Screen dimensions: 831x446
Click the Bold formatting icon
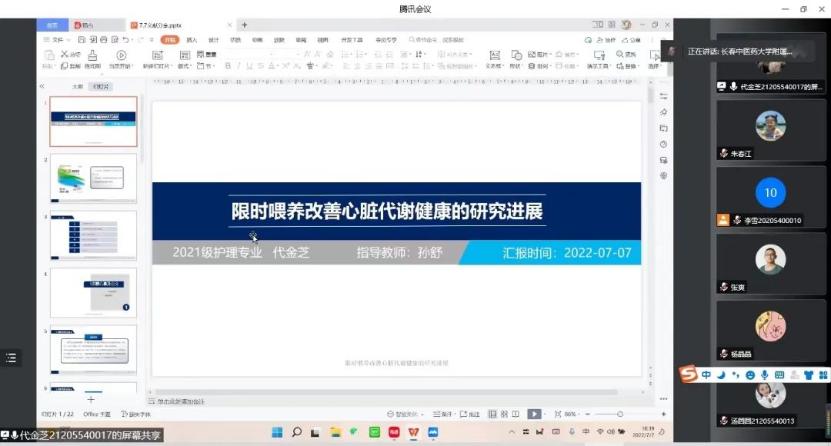227,66
